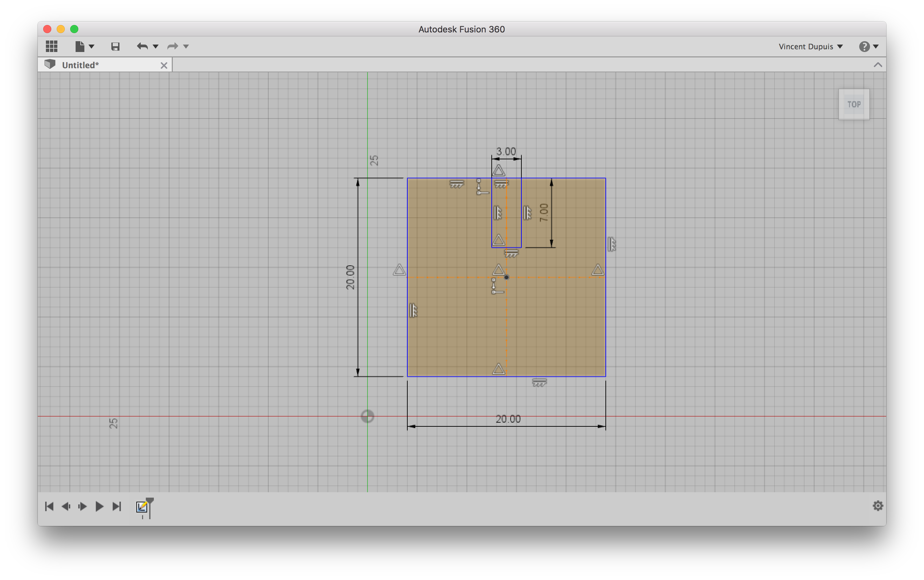Viewport: 924px width, 580px height.
Task: Select the horizontal constraint below the small rectangle
Action: click(511, 254)
